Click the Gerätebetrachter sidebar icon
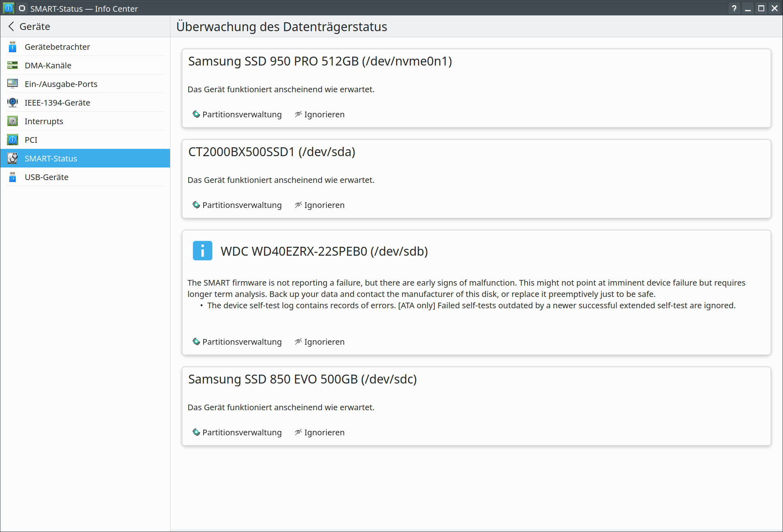 (x=13, y=47)
